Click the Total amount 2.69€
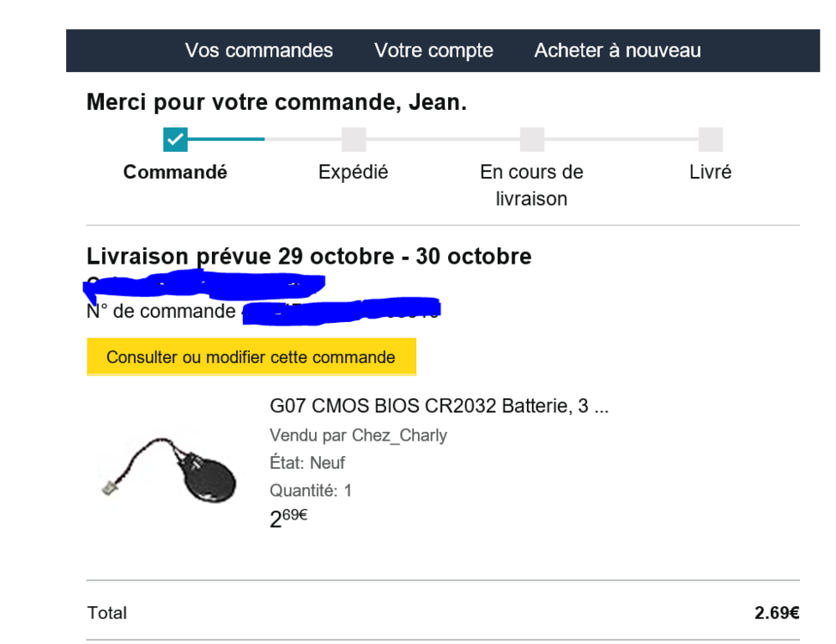The width and height of the screenshot is (836, 644). tap(777, 613)
